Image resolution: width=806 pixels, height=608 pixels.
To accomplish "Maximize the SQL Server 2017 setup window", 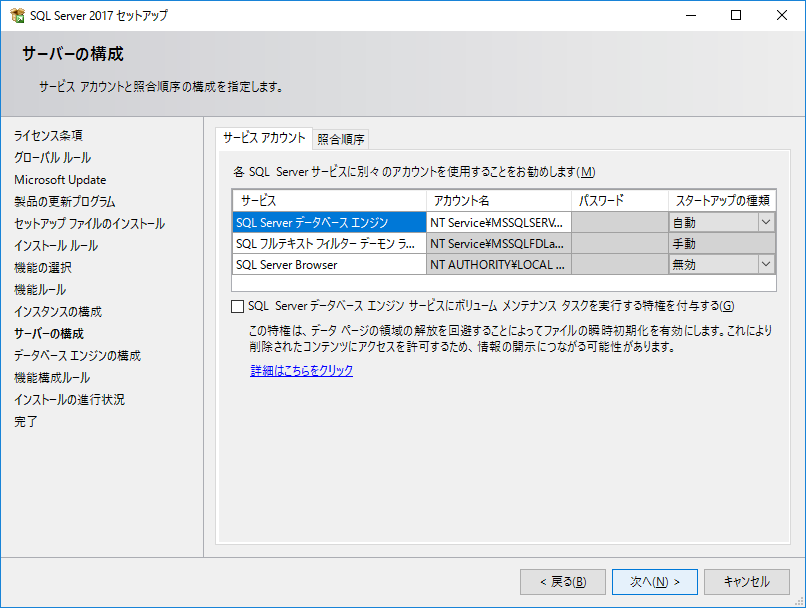I will (736, 15).
